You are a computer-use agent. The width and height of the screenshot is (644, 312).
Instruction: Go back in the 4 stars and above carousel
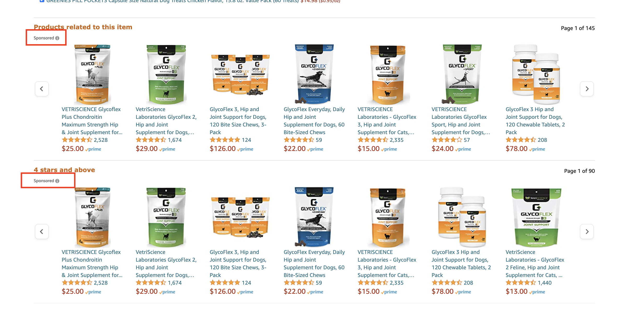tap(42, 231)
